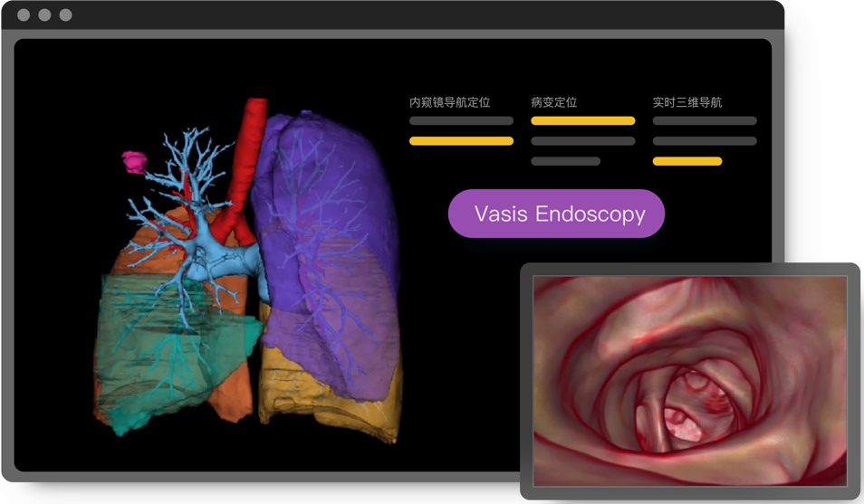The width and height of the screenshot is (864, 504).
Task: Switch to the 病变定位 section
Action: [x=553, y=102]
